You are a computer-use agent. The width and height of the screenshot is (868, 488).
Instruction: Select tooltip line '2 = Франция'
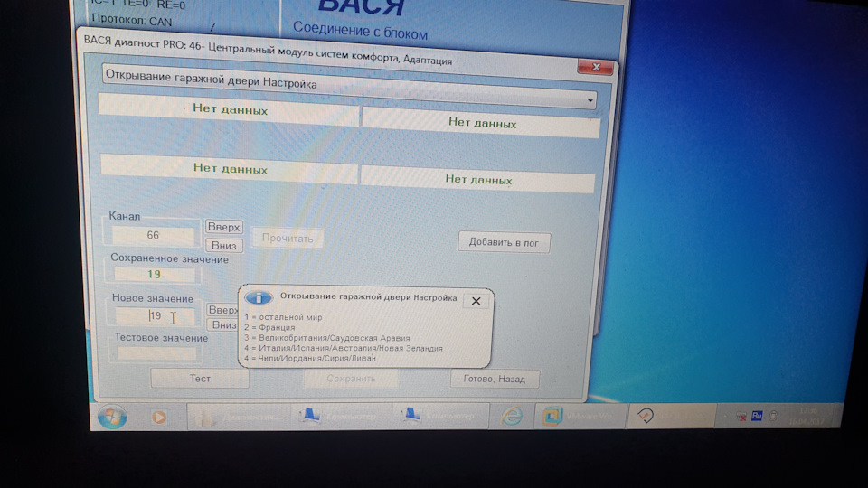(x=269, y=327)
